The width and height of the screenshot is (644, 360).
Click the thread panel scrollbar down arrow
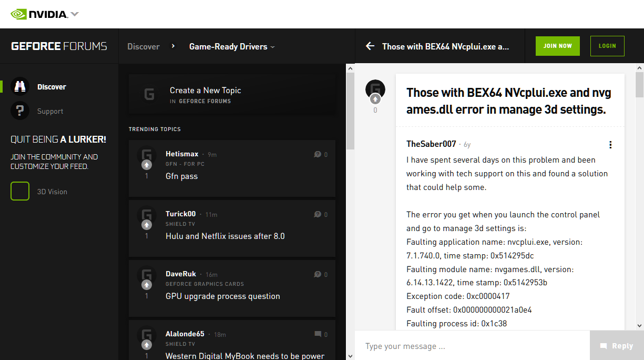pyautogui.click(x=639, y=326)
